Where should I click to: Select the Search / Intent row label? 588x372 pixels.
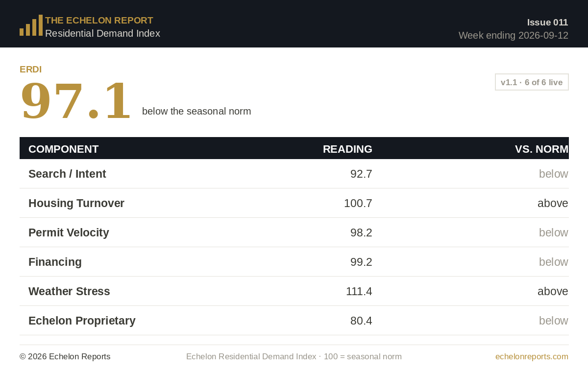[x=67, y=174]
